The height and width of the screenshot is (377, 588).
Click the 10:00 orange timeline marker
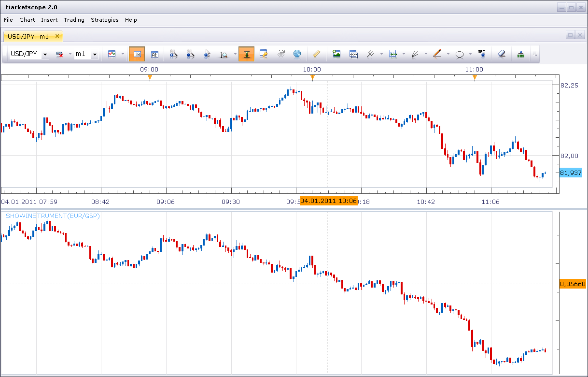(x=312, y=77)
